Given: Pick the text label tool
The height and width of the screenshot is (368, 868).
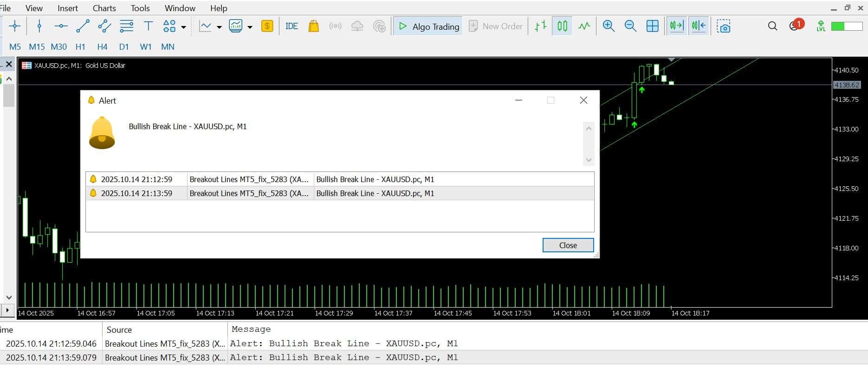Looking at the screenshot, I should point(148,26).
